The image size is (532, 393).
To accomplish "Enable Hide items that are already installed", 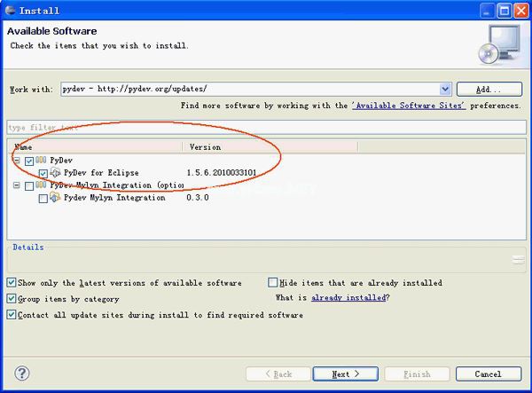I will (x=272, y=282).
